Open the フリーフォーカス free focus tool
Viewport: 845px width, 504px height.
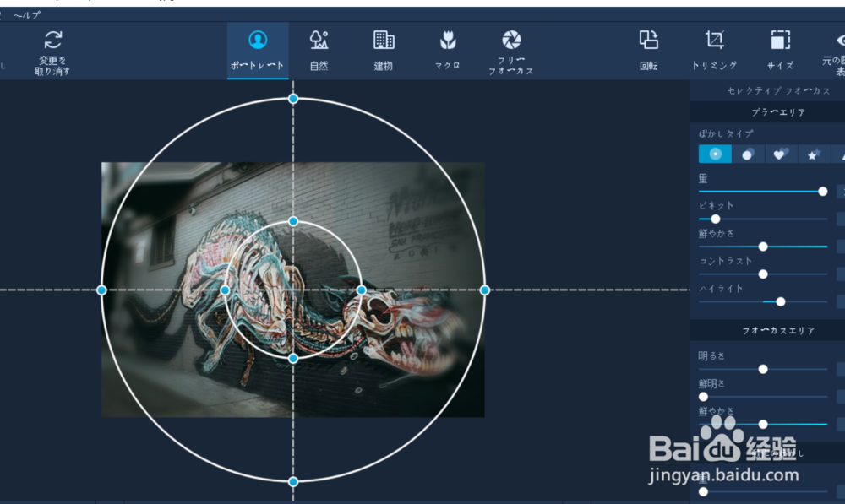pos(511,51)
